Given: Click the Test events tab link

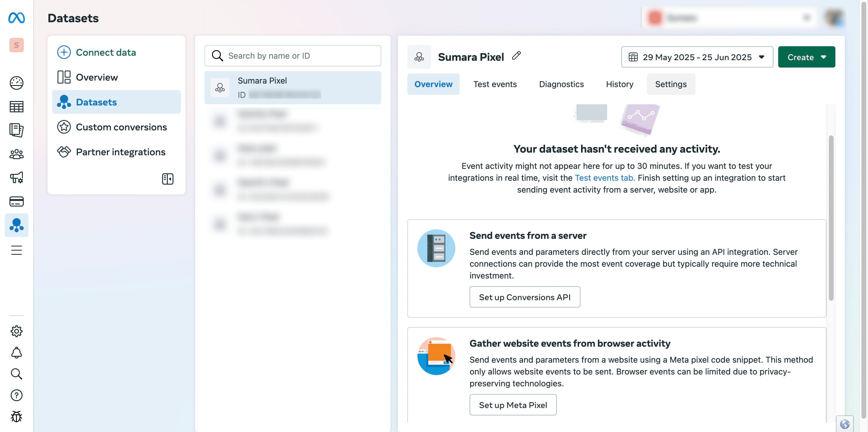Looking at the screenshot, I should tap(604, 178).
